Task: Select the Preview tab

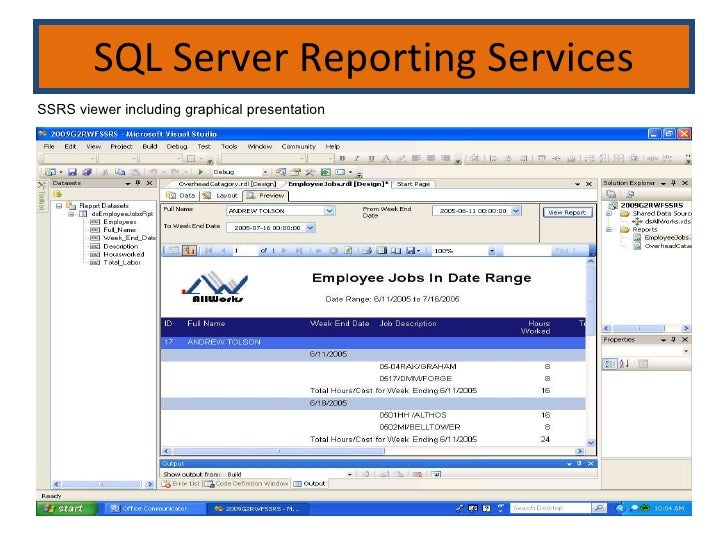Action: pos(266,196)
